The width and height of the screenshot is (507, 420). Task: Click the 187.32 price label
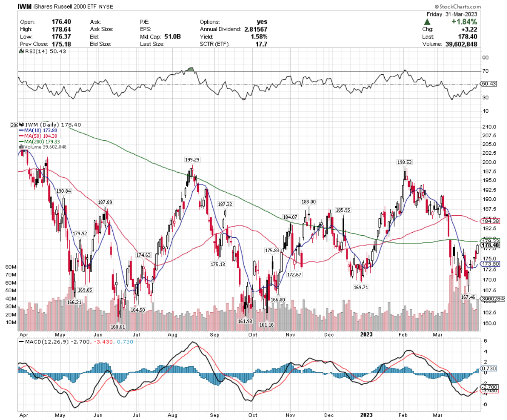[225, 204]
